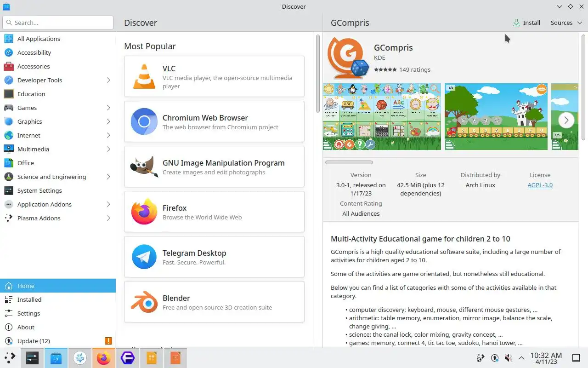Viewport: 588px width, 368px height.
Task: Expand the Developer Tools subcategories
Action: coord(108,80)
